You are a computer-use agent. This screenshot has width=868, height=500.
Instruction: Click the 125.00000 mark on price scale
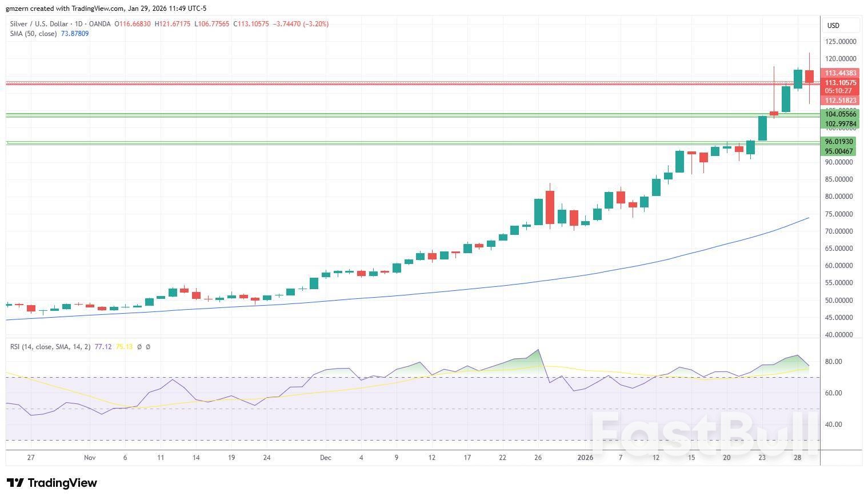840,42
